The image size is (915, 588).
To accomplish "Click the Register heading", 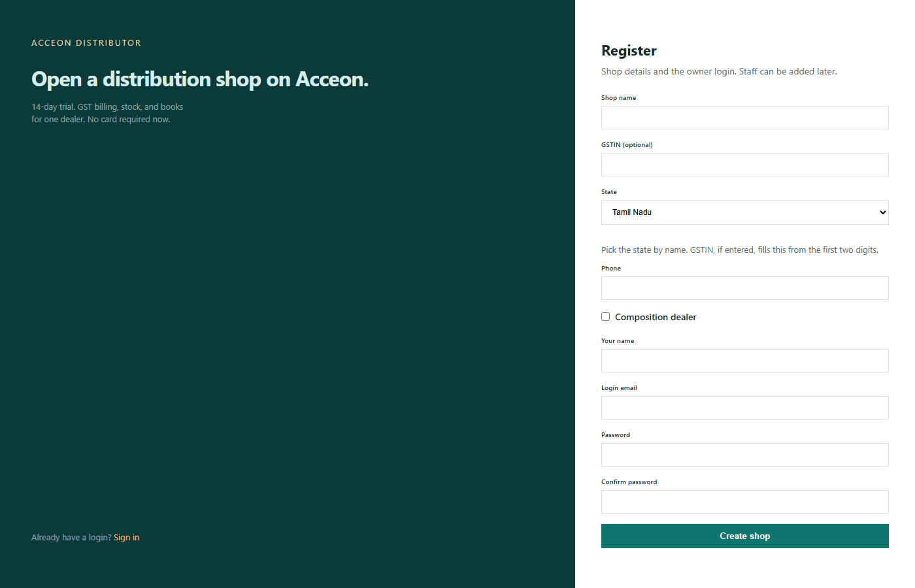I will click(x=629, y=51).
